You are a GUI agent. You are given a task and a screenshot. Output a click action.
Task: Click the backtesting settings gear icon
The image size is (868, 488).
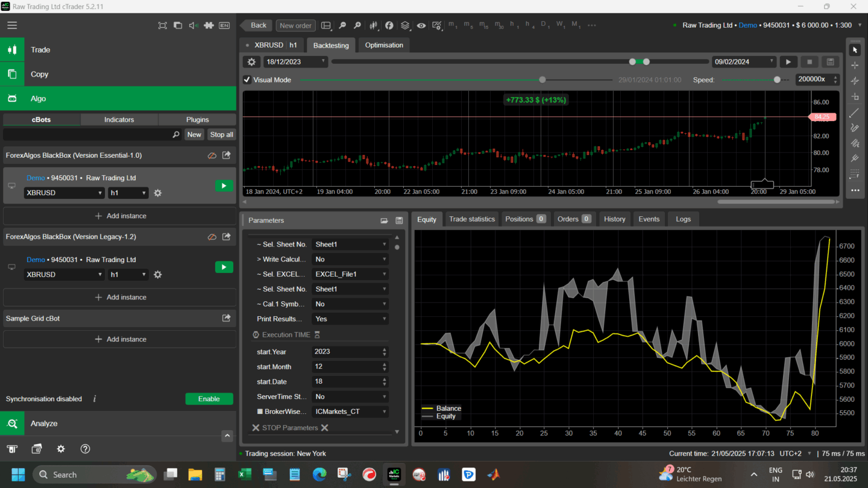(x=251, y=62)
